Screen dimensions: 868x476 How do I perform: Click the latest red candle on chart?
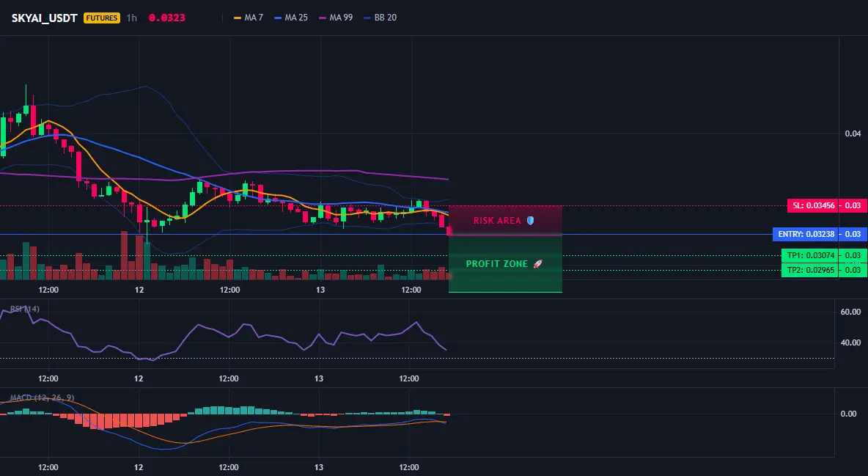tap(449, 230)
